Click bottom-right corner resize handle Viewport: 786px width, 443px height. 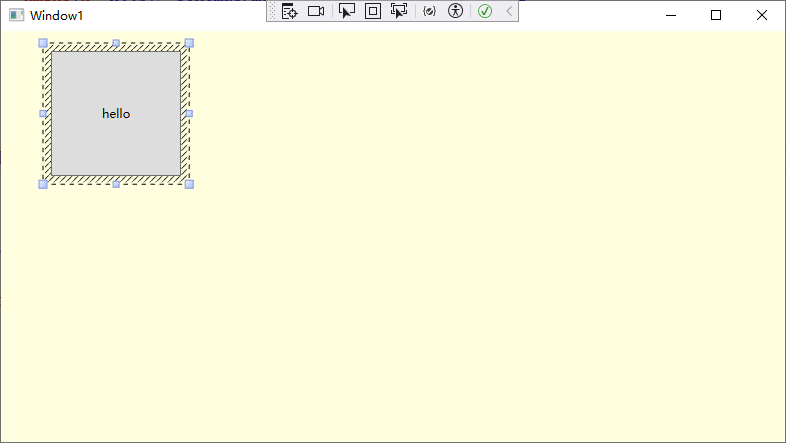pos(189,184)
